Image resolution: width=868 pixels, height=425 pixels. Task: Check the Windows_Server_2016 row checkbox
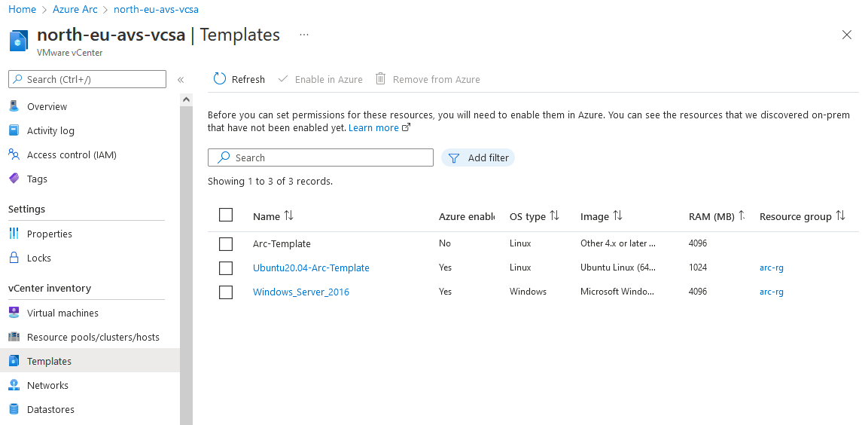click(226, 292)
